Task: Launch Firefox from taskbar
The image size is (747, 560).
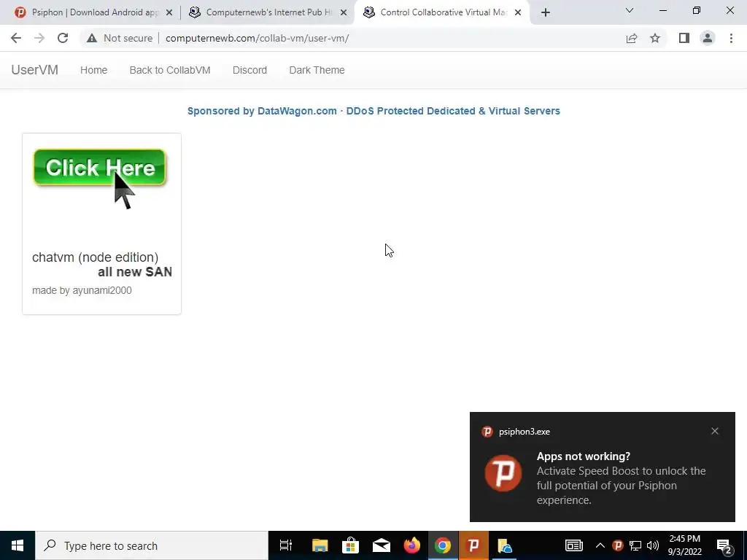Action: coord(412,545)
